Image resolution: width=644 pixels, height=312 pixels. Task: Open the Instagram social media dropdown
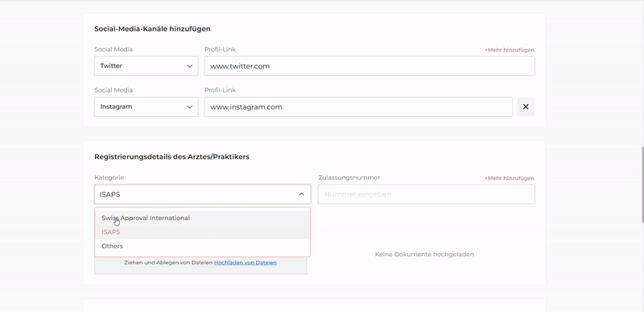click(x=147, y=107)
